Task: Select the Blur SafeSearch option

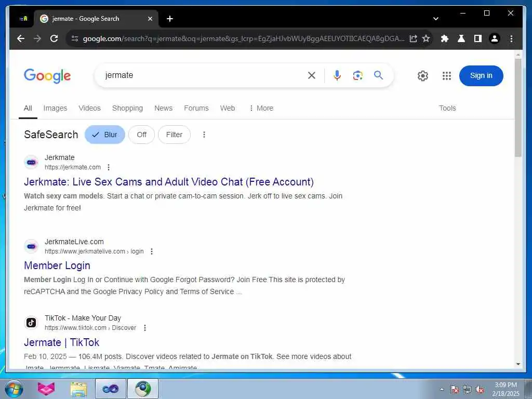Action: click(x=105, y=135)
